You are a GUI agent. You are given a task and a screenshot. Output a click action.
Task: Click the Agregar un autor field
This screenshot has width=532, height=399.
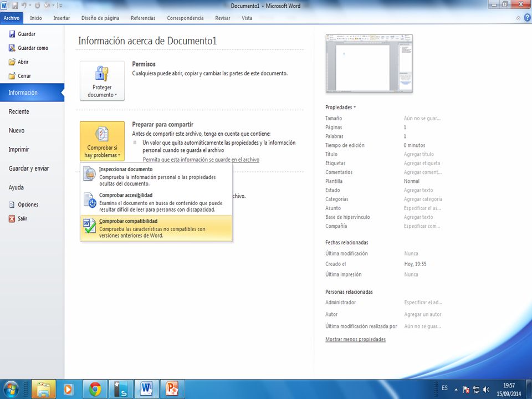pos(423,315)
